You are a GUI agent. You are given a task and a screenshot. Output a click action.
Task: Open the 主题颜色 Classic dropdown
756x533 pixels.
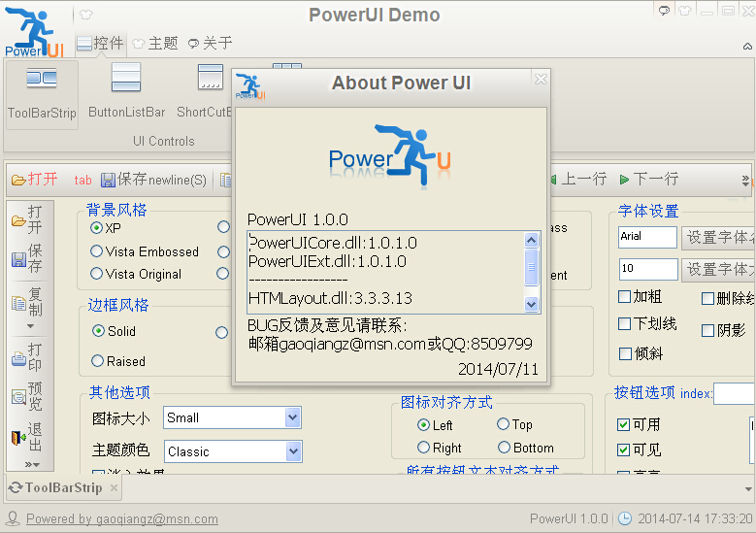[293, 451]
